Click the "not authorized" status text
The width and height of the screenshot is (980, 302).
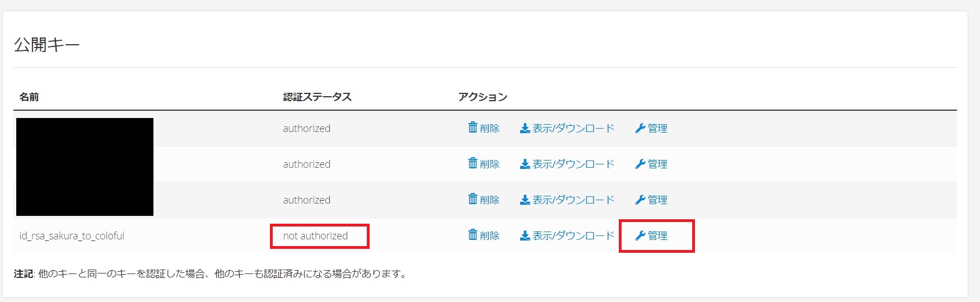click(315, 236)
